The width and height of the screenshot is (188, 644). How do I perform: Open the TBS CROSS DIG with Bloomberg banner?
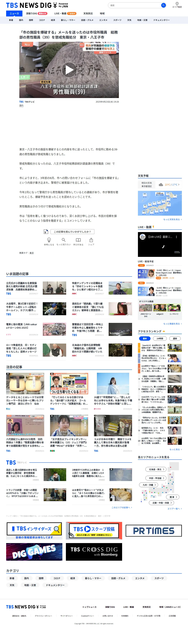94,552
